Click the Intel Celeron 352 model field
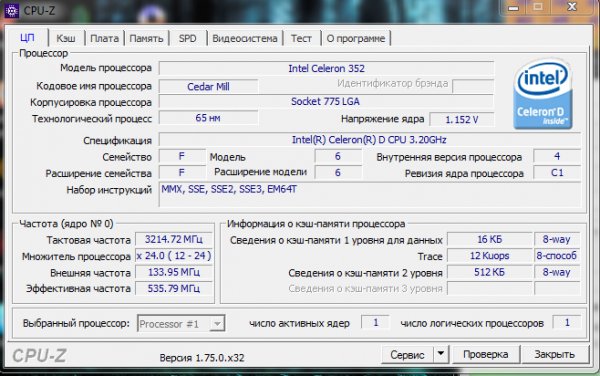600x376 pixels. pos(326,68)
